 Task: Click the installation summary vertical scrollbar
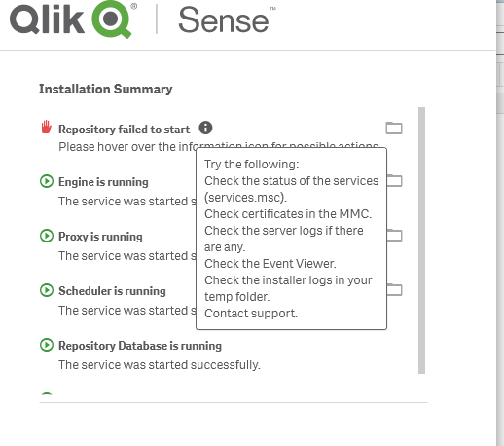[x=421, y=241]
